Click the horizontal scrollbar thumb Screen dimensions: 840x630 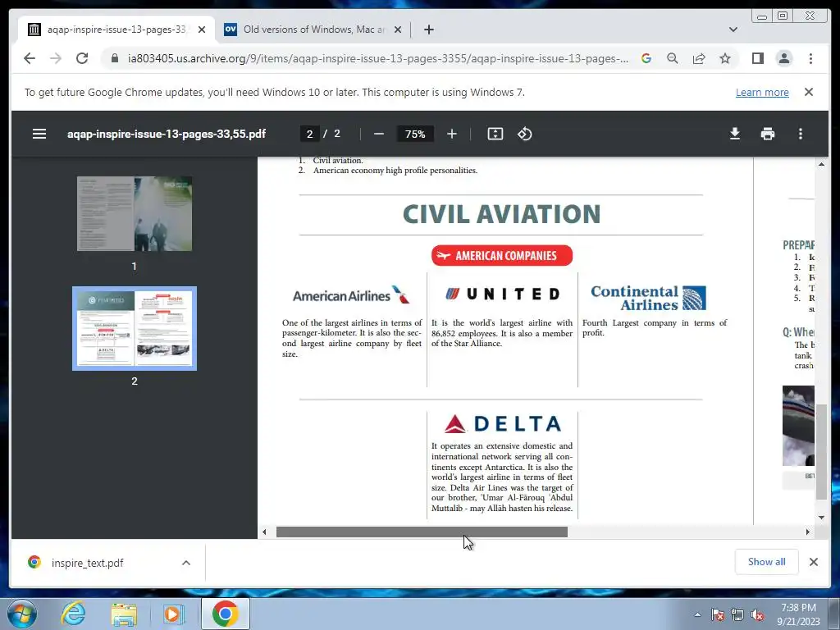point(422,532)
